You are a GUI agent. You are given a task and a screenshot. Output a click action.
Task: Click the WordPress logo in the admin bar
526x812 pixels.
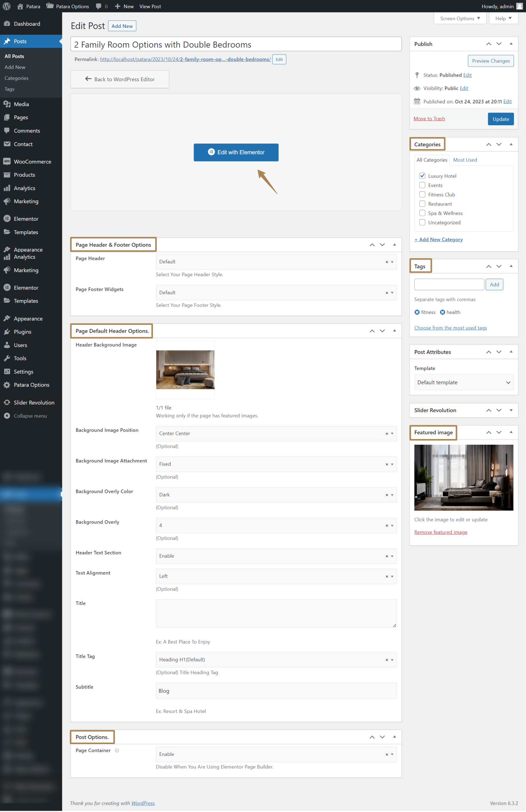(6, 6)
